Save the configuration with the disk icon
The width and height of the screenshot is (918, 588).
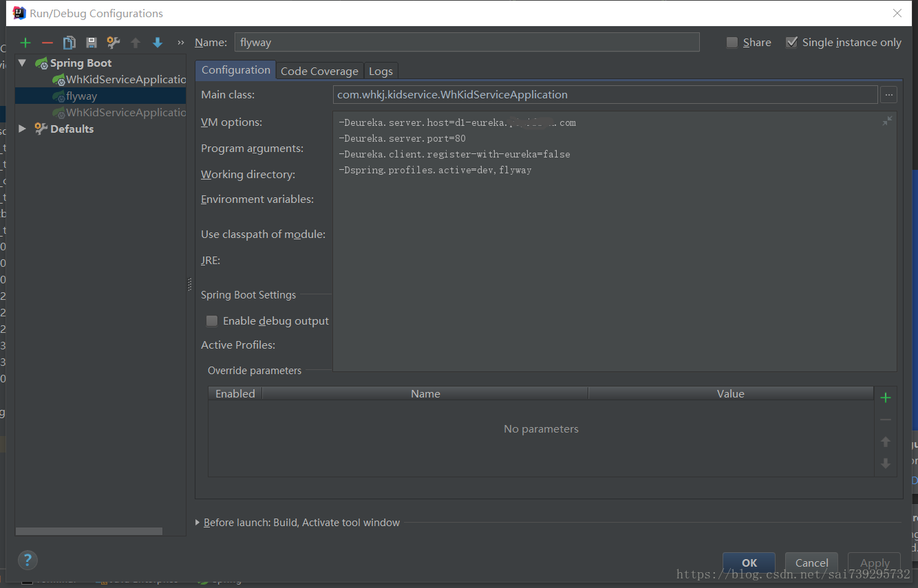click(92, 43)
